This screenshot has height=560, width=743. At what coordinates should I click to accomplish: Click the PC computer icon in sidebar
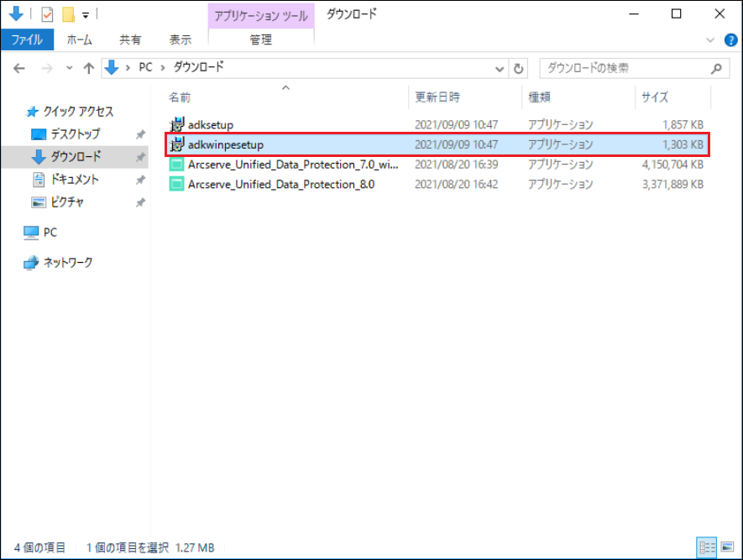tap(31, 233)
